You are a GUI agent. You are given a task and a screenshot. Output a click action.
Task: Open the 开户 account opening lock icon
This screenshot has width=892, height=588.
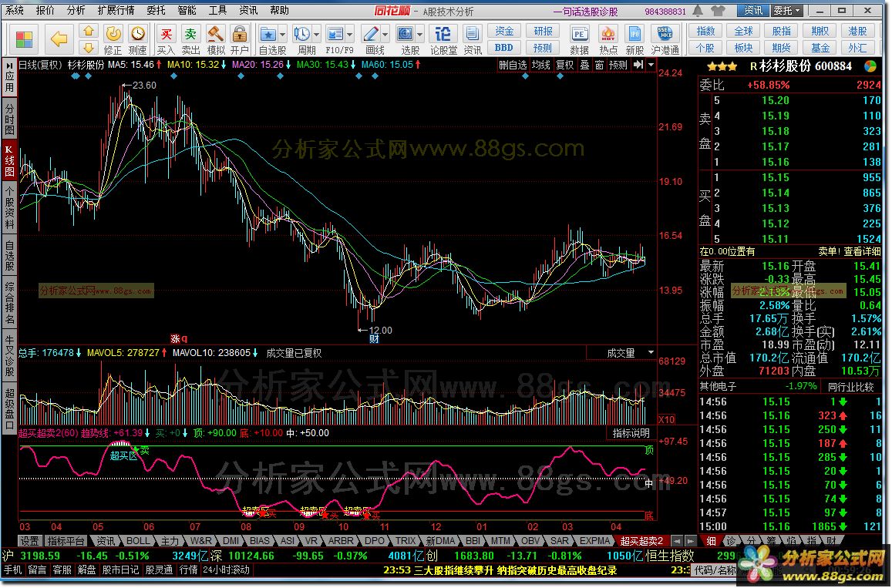pos(240,40)
